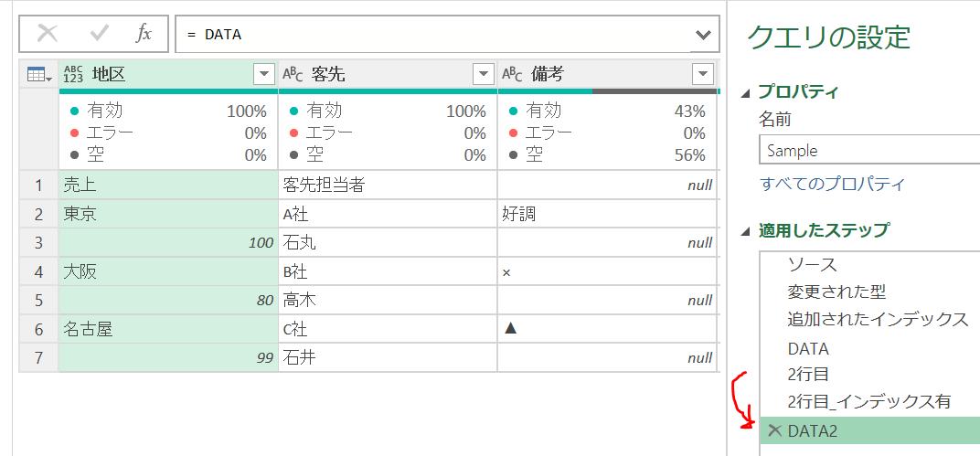Click the ABC123 data type icon for 地区
The image size is (980, 456).
click(x=73, y=75)
